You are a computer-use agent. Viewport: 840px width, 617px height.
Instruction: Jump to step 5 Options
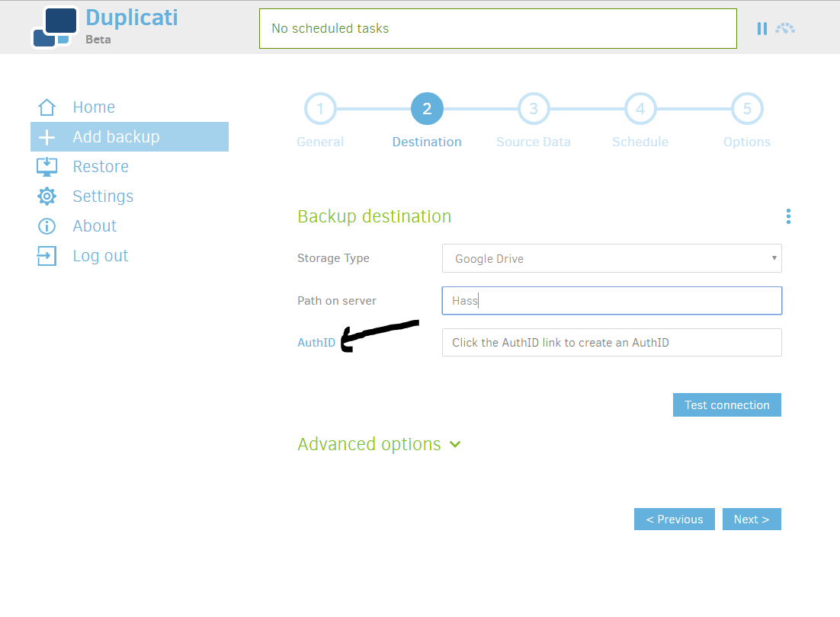tap(747, 109)
